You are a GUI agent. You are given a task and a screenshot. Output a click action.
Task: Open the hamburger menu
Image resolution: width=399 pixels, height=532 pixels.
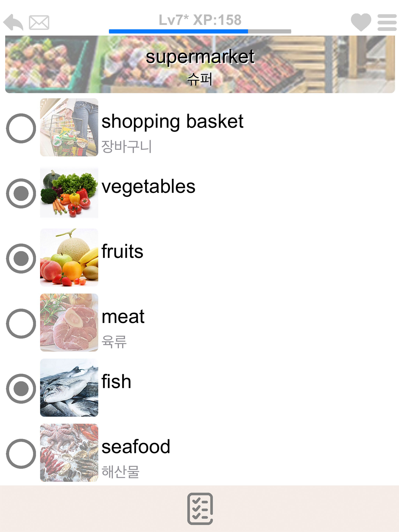[387, 22]
